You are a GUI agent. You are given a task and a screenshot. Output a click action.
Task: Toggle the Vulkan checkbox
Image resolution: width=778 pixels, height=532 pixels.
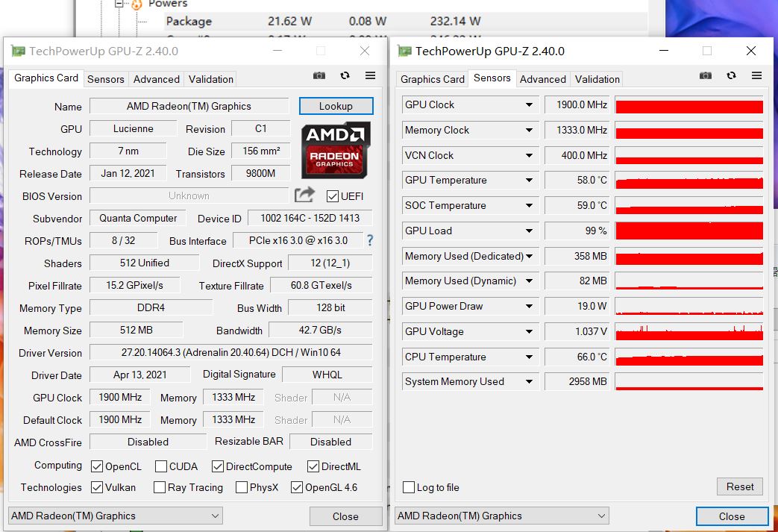tap(97, 487)
